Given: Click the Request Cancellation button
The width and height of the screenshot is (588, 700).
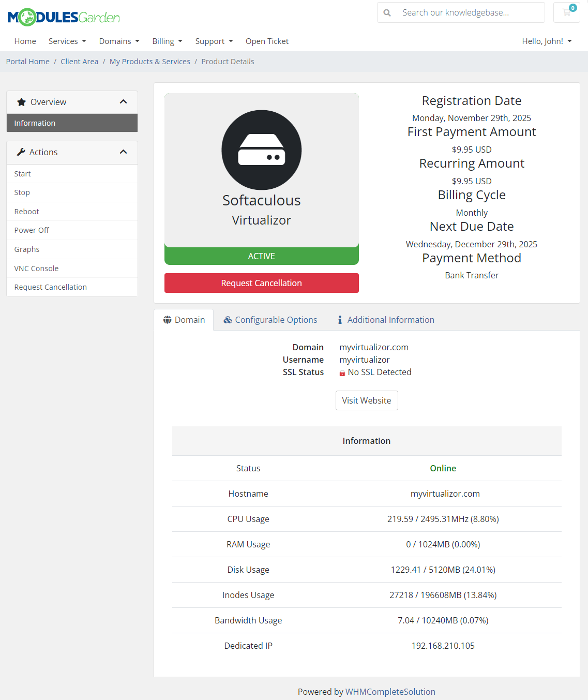Looking at the screenshot, I should [x=261, y=283].
